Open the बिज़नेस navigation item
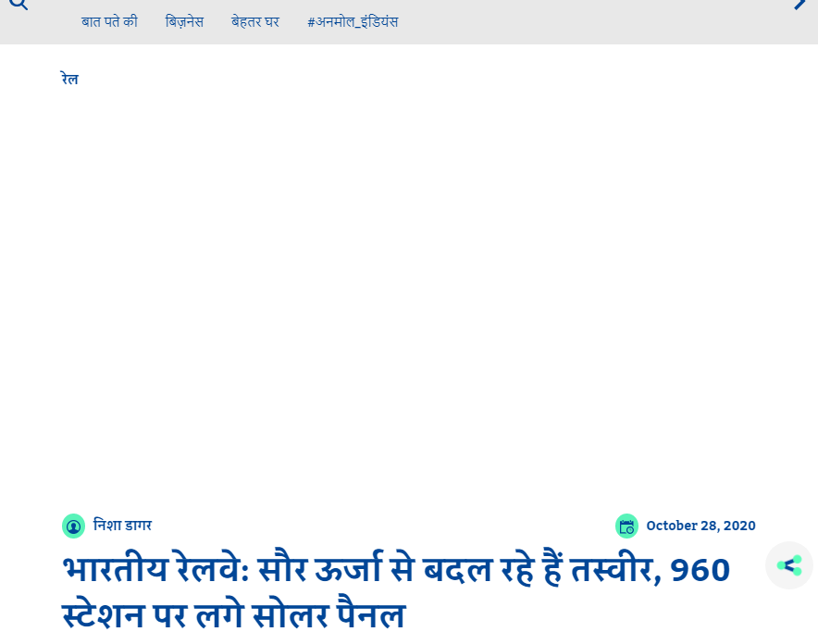This screenshot has height=644, width=818. 184,22
